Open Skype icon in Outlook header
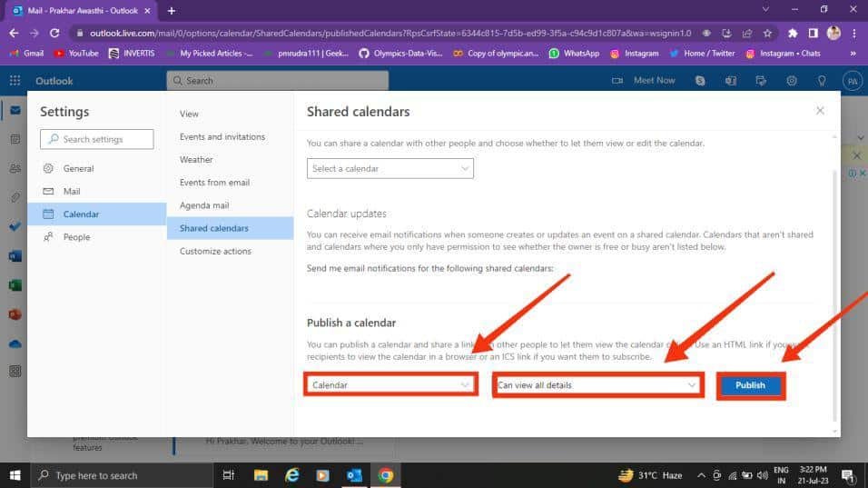The height and width of the screenshot is (488, 868). (x=700, y=81)
